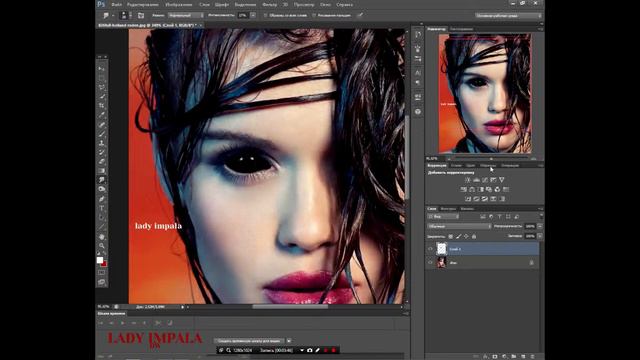Open the strength slider arrow in options

tap(253, 16)
